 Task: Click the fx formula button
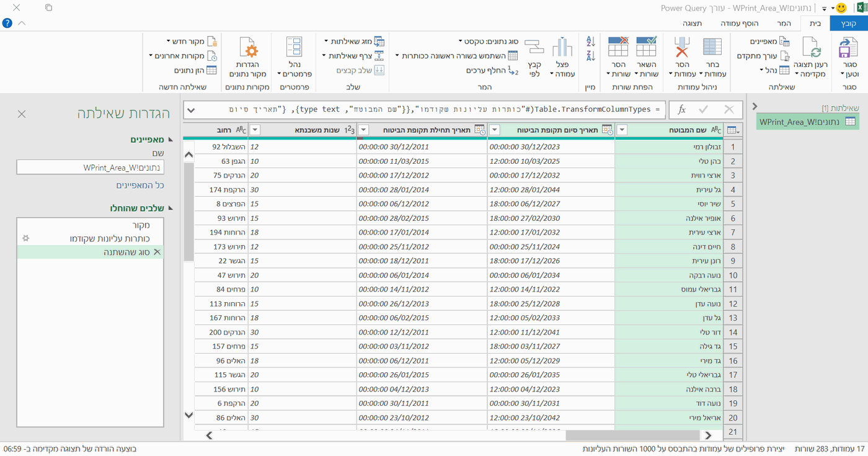coord(682,110)
